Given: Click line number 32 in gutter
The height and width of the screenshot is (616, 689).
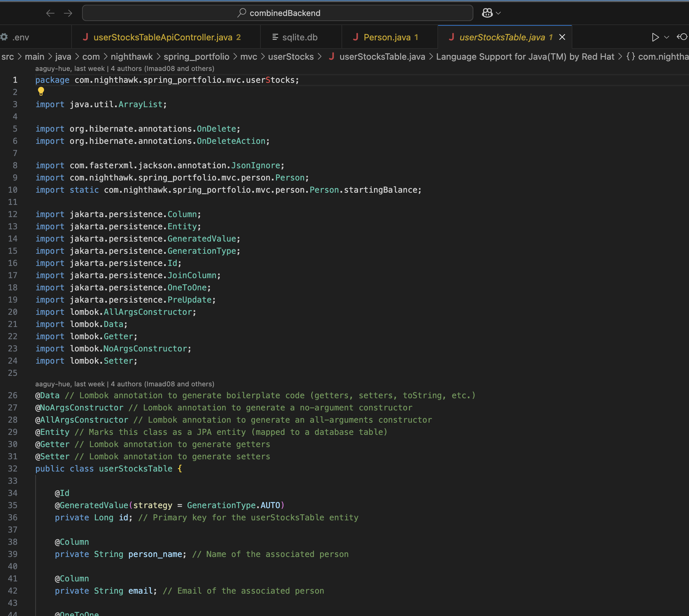Looking at the screenshot, I should [13, 468].
